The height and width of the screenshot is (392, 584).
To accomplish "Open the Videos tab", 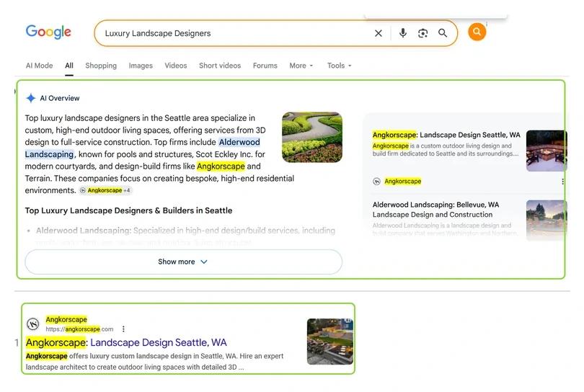I will (176, 66).
